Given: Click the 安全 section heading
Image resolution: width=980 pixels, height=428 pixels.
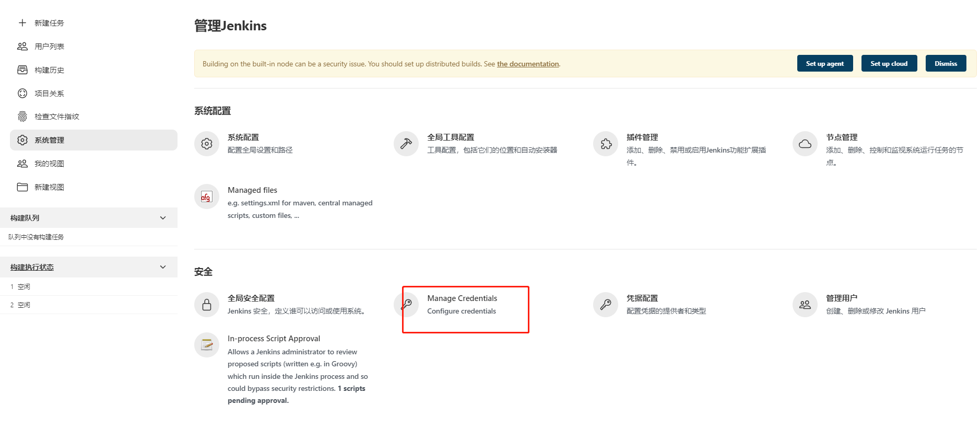Looking at the screenshot, I should 203,272.
